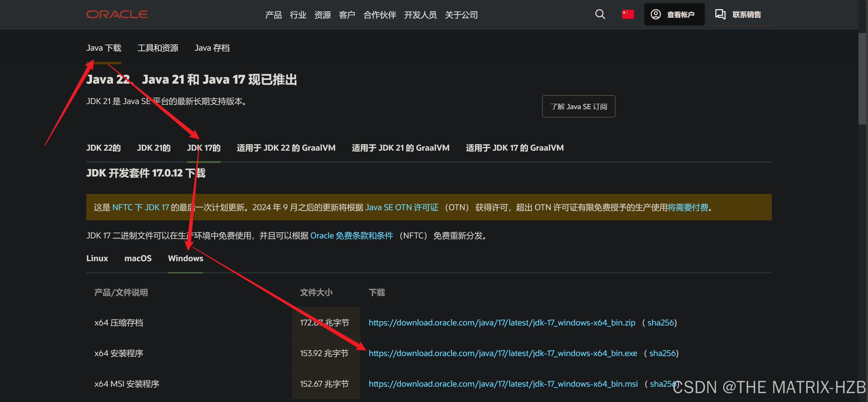Open the Oracle 免费条款和条件 link
The width and height of the screenshot is (868, 402).
pos(352,236)
